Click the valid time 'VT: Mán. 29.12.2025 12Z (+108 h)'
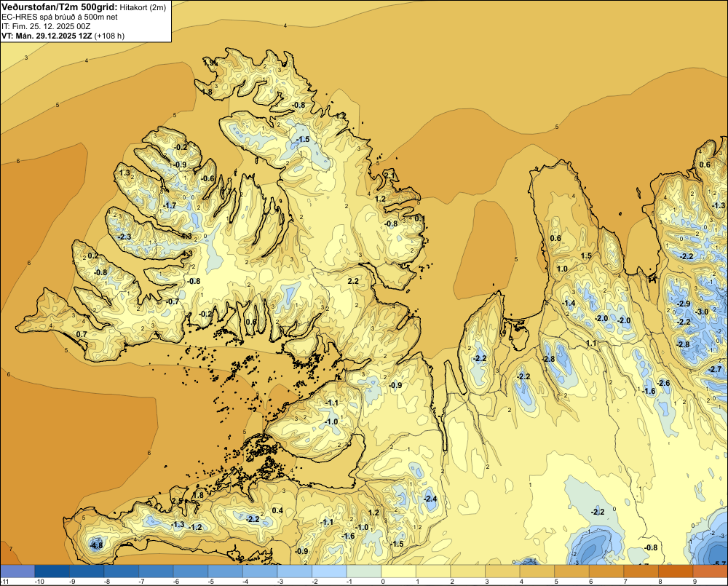The image size is (728, 586). tap(63, 36)
